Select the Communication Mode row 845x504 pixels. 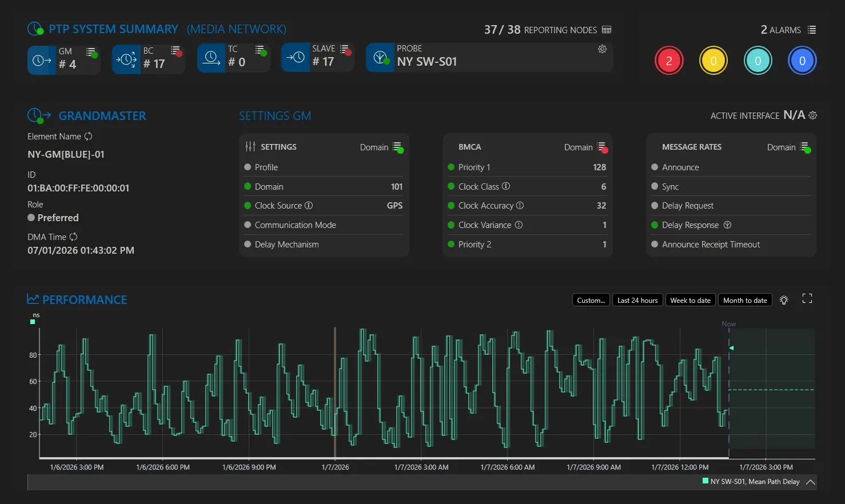tap(324, 225)
